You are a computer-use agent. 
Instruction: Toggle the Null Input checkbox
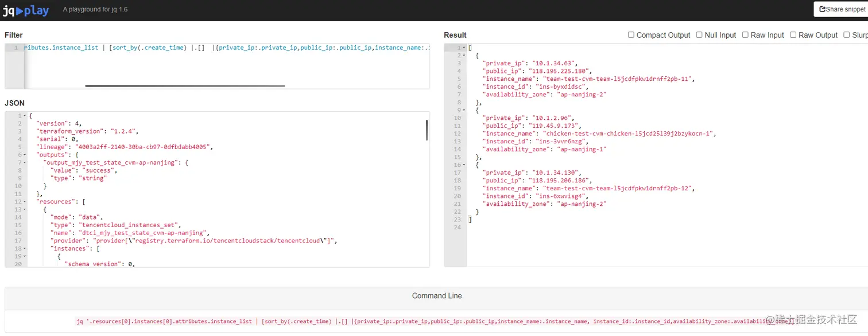(x=699, y=35)
